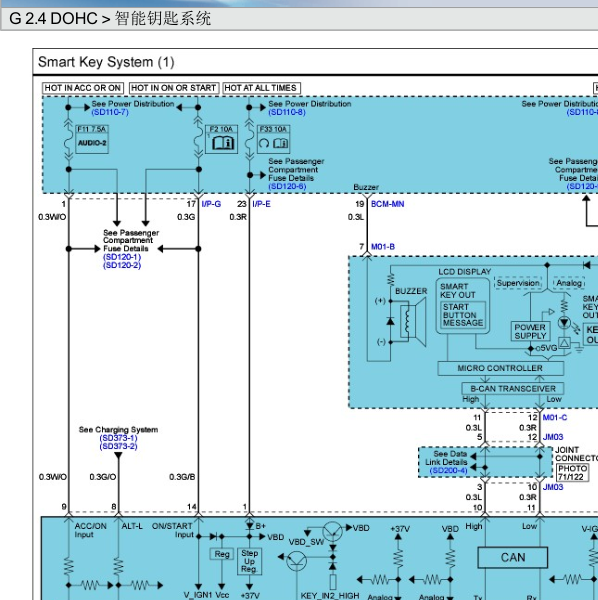Open the SD110-8 power distribution link

(x=287, y=112)
